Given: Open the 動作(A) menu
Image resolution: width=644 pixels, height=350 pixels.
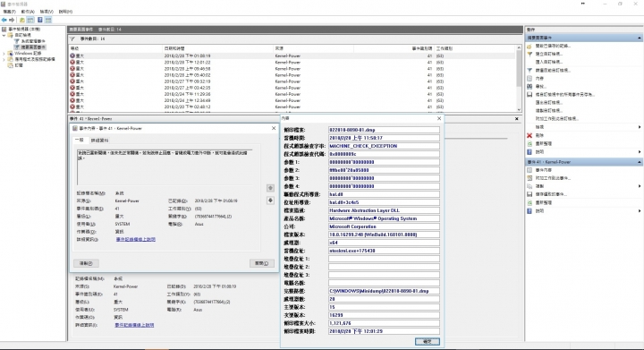Looking at the screenshot, I should [28, 12].
